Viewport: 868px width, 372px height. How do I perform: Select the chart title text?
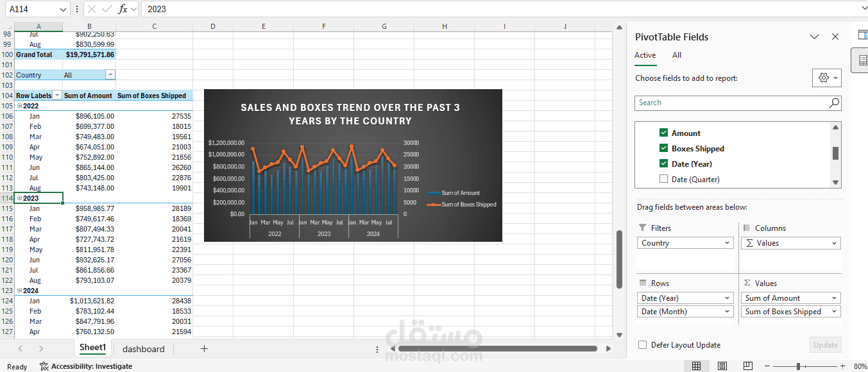tap(350, 114)
